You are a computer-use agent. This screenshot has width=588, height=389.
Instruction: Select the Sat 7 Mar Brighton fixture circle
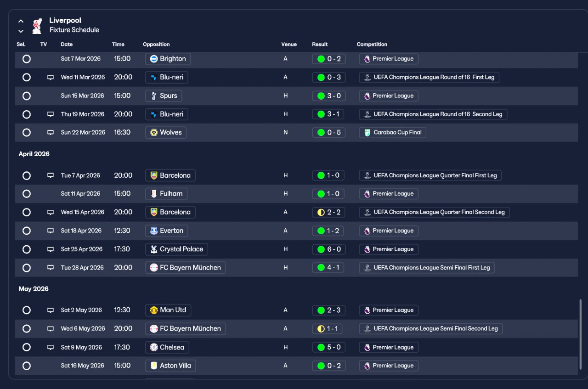coord(27,59)
